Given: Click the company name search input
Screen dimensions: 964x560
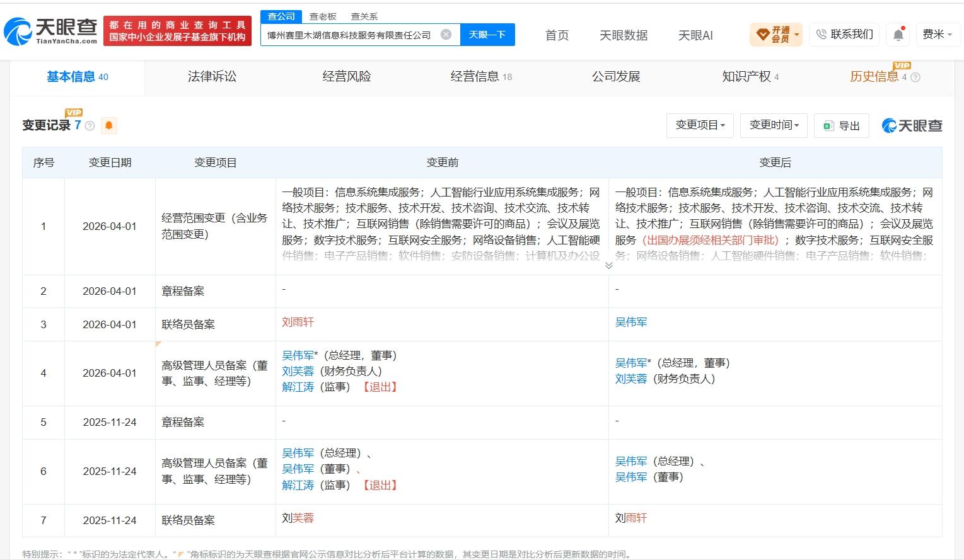Looking at the screenshot, I should [x=350, y=35].
